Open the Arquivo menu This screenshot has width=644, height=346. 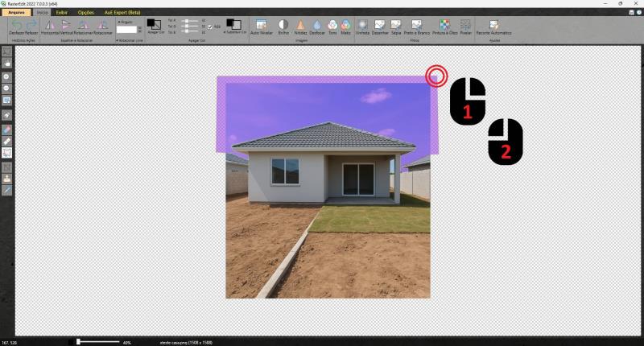tap(15, 13)
